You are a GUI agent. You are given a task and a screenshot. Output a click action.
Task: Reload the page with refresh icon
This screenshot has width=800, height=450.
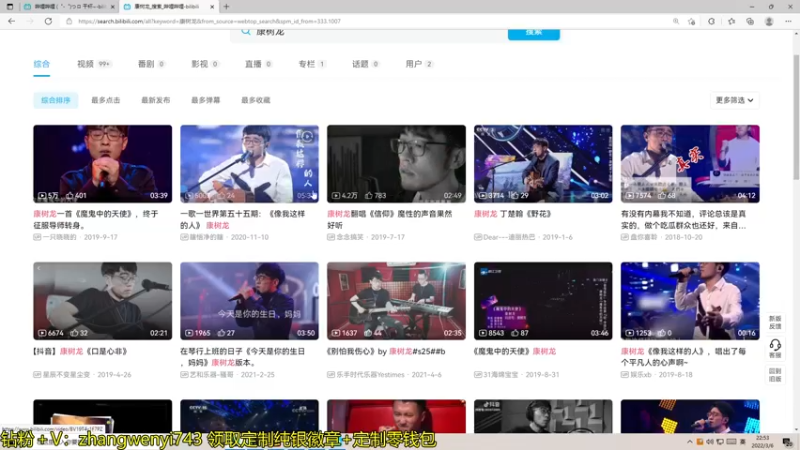tap(48, 21)
